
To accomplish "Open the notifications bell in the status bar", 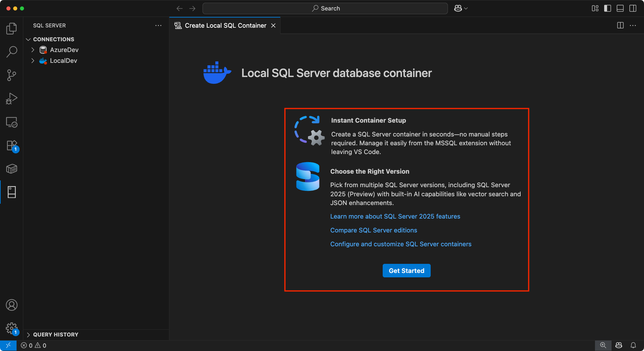I will pos(633,345).
